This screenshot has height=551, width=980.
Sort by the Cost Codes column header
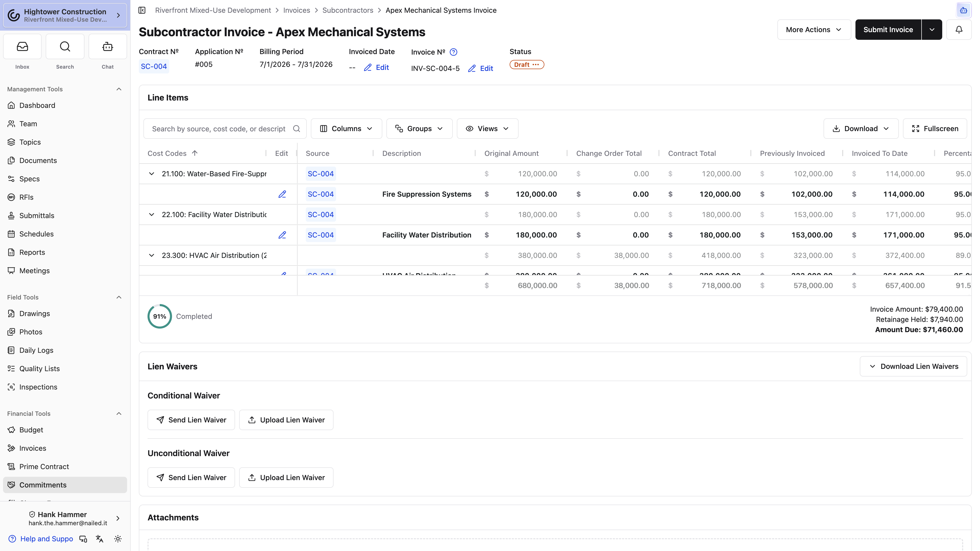tap(173, 153)
